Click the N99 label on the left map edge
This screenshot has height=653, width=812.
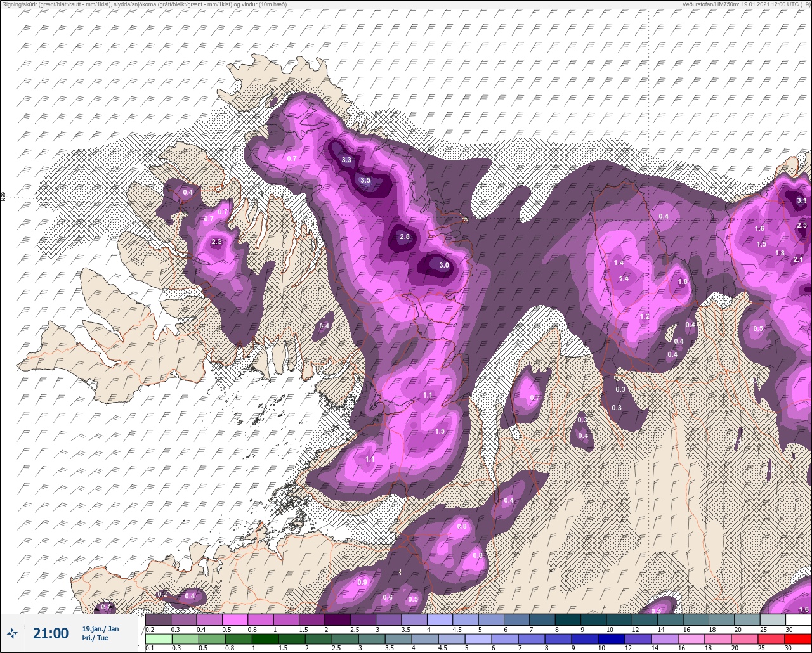point(3,197)
